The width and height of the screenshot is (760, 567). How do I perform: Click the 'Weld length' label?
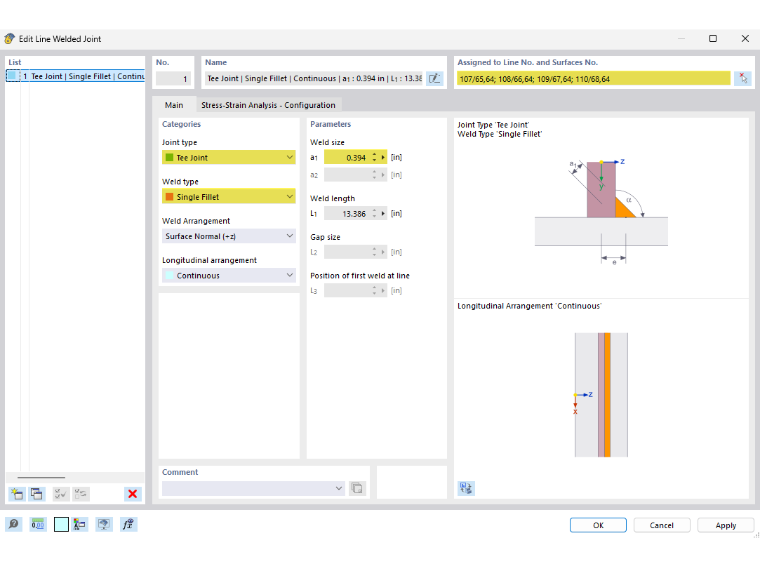(x=332, y=198)
